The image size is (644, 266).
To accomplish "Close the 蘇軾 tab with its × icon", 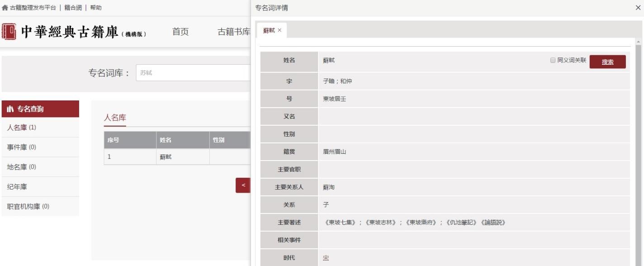I will click(x=279, y=30).
